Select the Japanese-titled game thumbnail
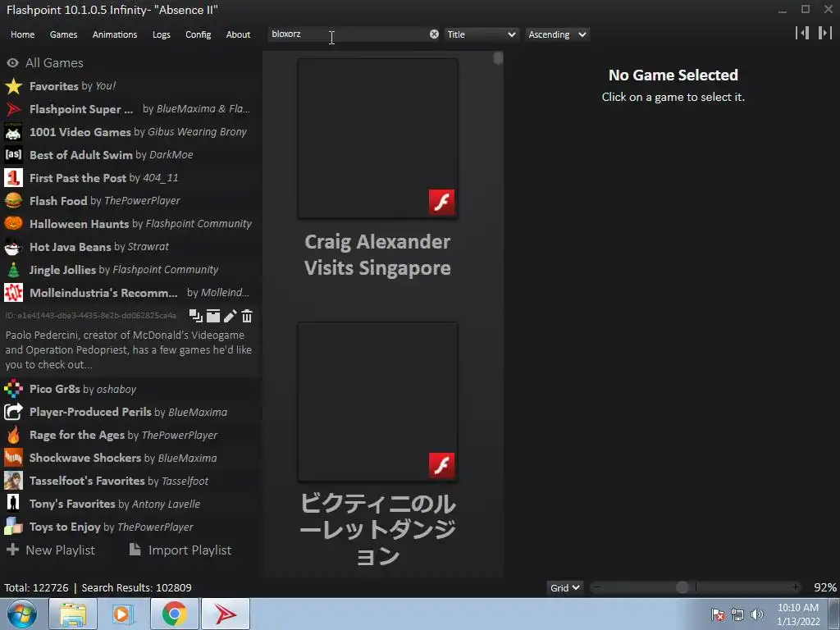The image size is (840, 630). click(x=377, y=402)
